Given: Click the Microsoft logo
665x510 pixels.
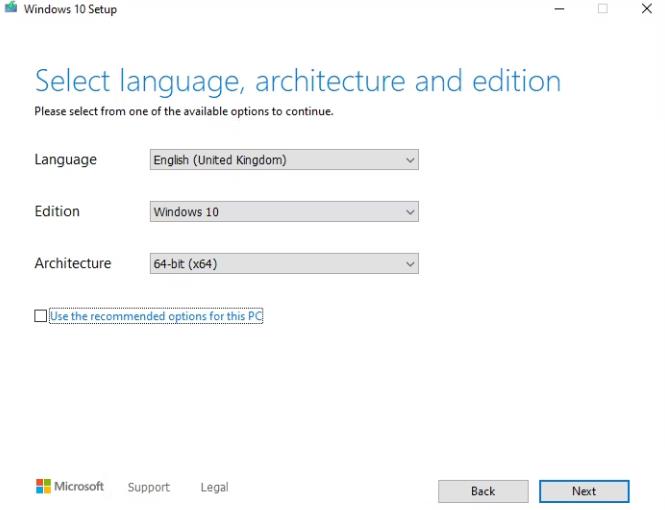Looking at the screenshot, I should click(x=70, y=486).
